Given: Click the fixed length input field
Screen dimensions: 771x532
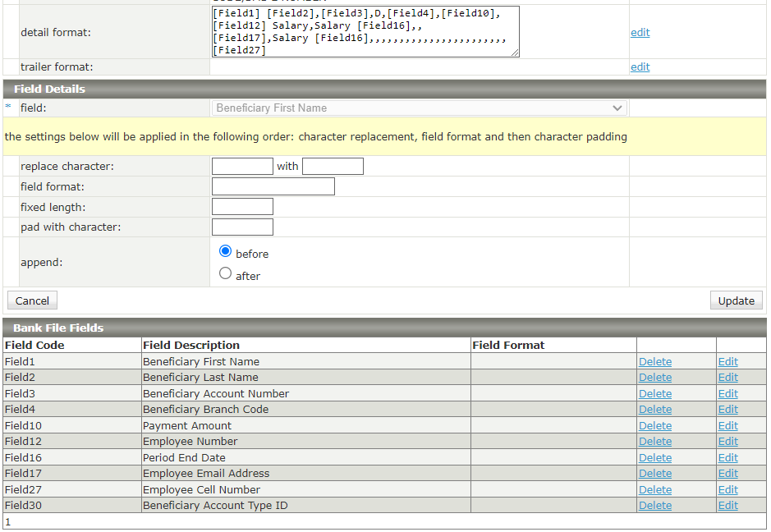Looking at the screenshot, I should click(x=242, y=207).
